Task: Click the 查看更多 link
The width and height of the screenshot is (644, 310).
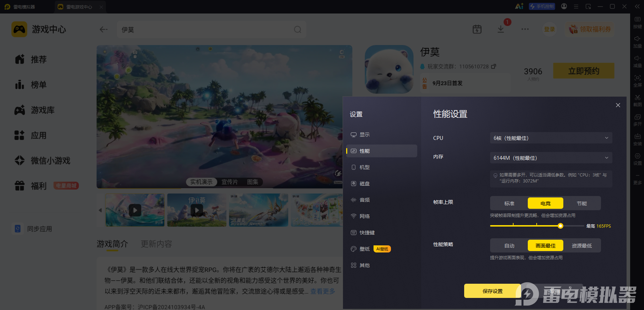Action: (x=323, y=291)
